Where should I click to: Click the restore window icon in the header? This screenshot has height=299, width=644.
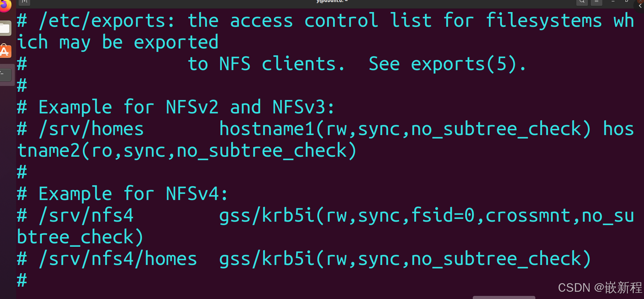pos(626,1)
